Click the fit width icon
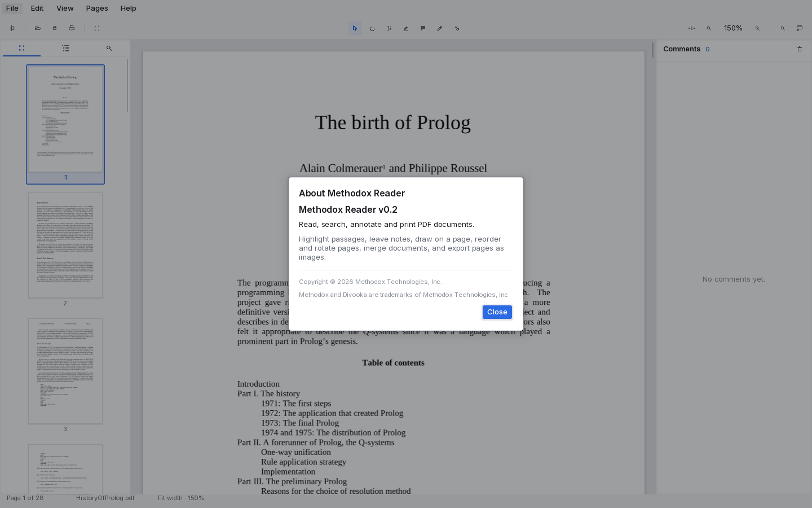 [692, 28]
